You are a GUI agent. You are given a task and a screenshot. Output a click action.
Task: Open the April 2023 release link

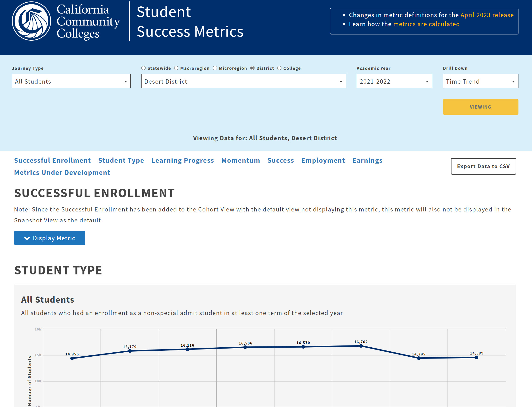click(487, 15)
